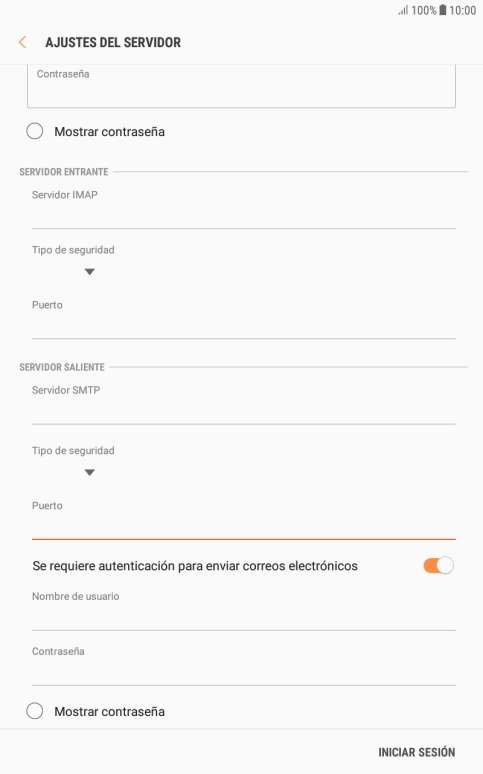Focus the top boxed Contraseña field
The width and height of the screenshot is (483, 774).
pyautogui.click(x=241, y=86)
